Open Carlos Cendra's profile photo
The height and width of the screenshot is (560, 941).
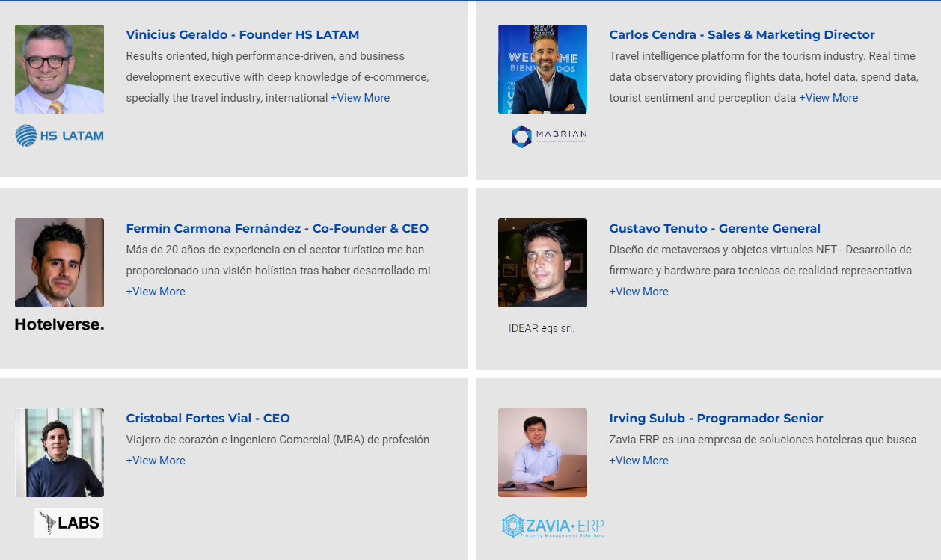[x=542, y=69]
